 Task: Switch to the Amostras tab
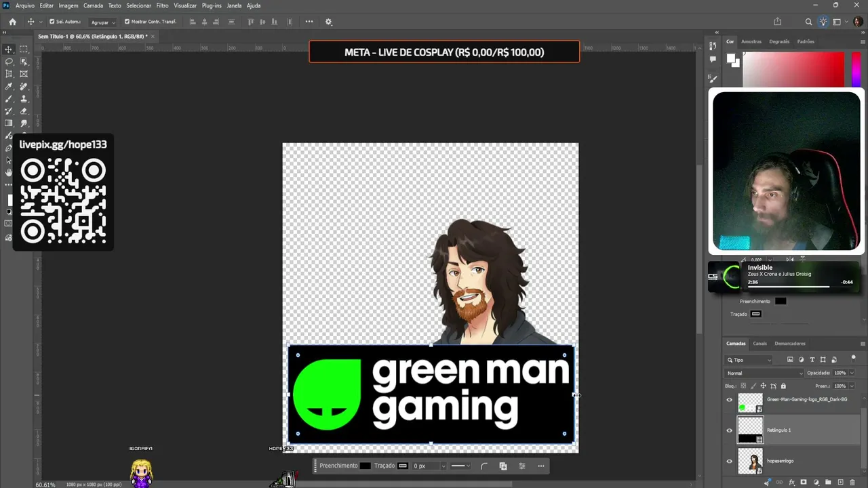pos(751,41)
